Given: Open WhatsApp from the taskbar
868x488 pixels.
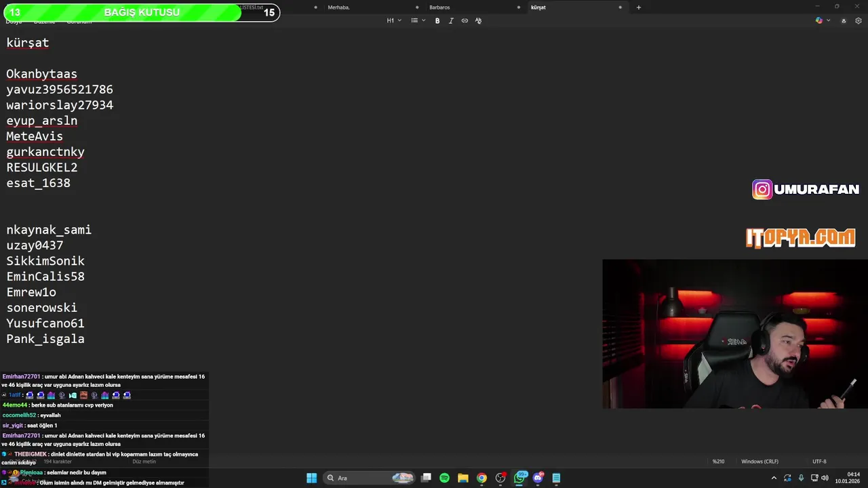Looking at the screenshot, I should (519, 478).
